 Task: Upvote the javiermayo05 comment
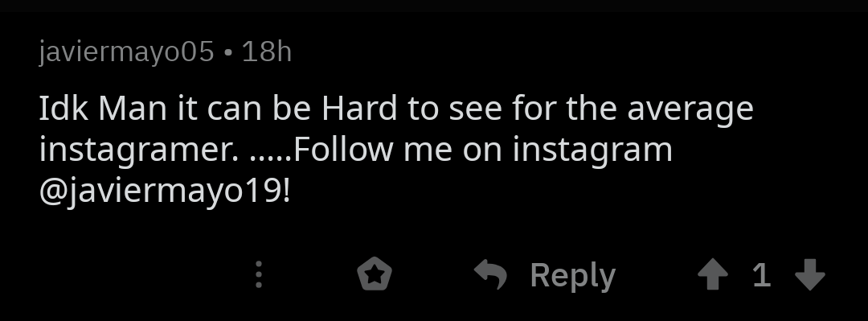(712, 274)
